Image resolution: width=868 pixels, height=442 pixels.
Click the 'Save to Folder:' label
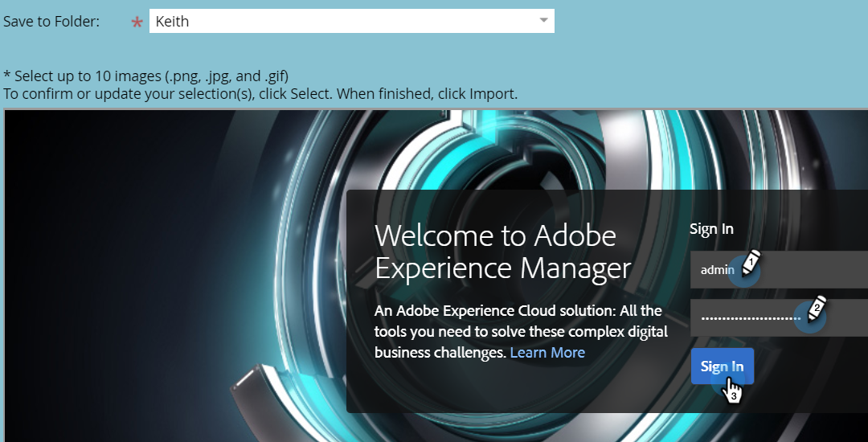51,22
